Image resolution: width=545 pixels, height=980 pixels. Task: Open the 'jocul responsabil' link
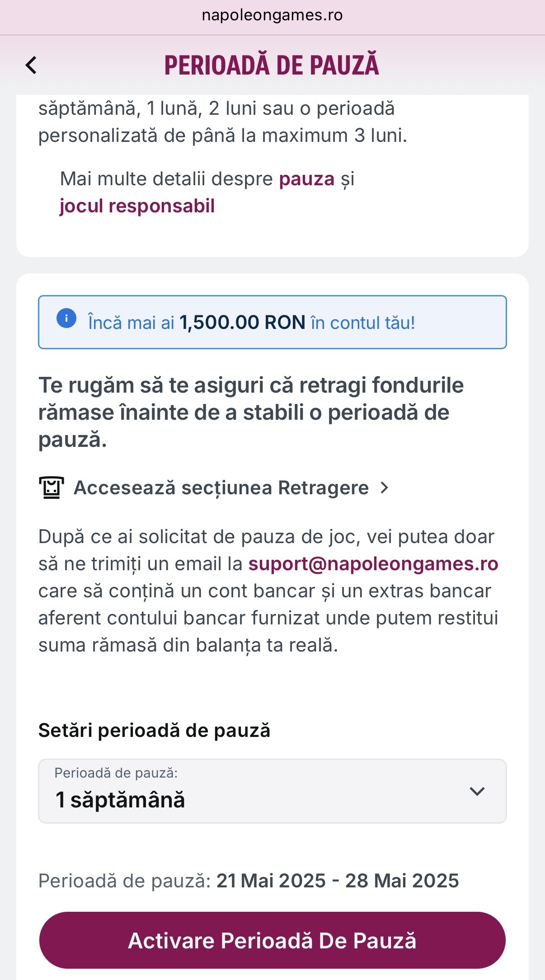point(137,206)
